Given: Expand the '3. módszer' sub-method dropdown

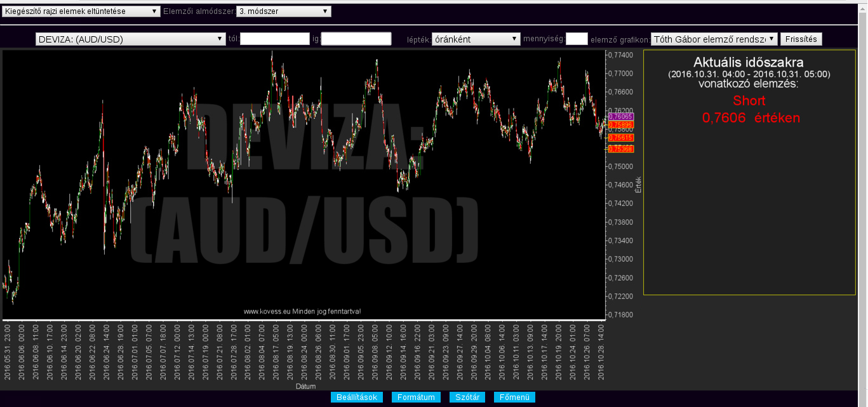Looking at the screenshot, I should 283,11.
